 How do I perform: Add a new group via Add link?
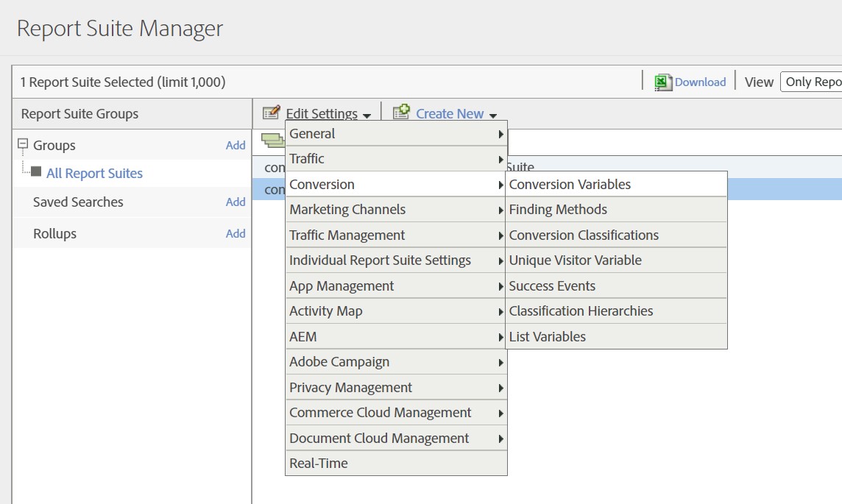coord(236,146)
